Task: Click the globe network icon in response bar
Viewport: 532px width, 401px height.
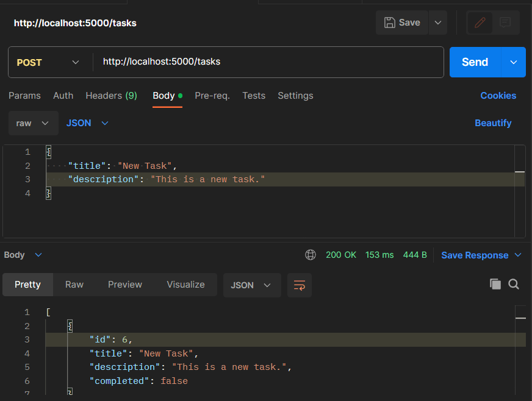Action: 311,255
